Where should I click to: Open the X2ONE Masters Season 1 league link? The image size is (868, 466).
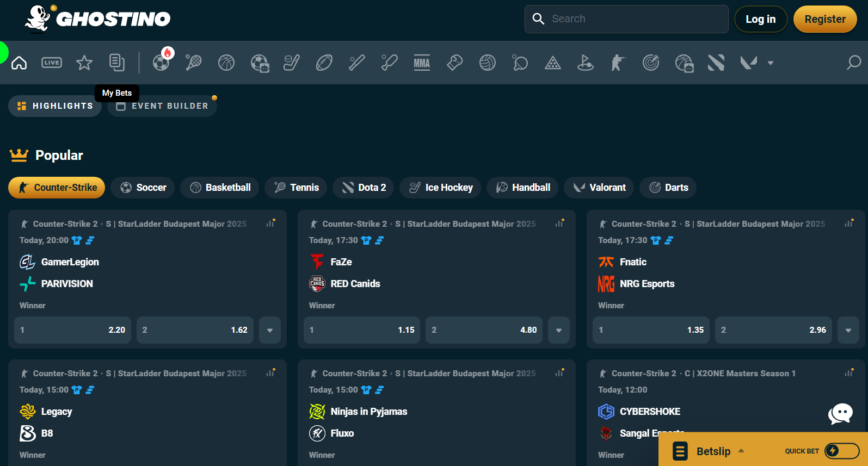tap(740, 374)
